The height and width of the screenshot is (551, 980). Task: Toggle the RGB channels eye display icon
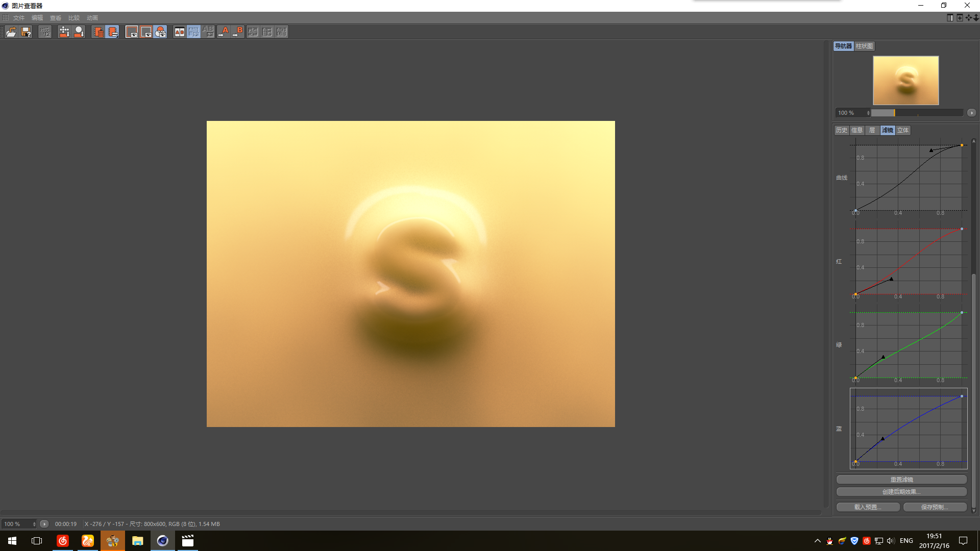160,32
